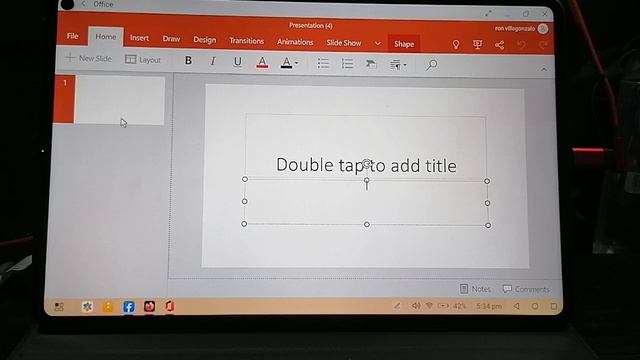The image size is (640, 360).
Task: Open the yellow app in the taskbar
Action: [x=108, y=307]
